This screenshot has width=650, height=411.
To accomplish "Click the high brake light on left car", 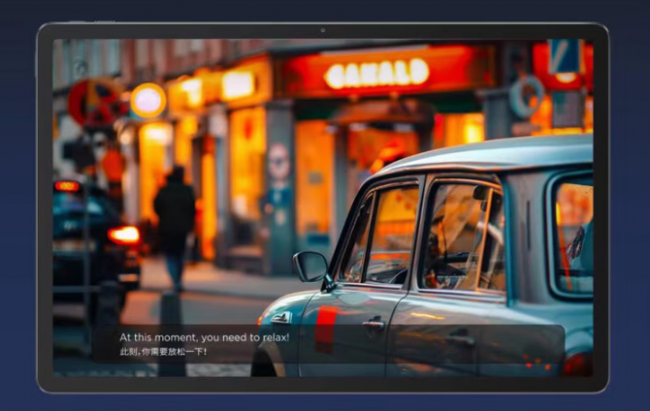I will tap(67, 186).
